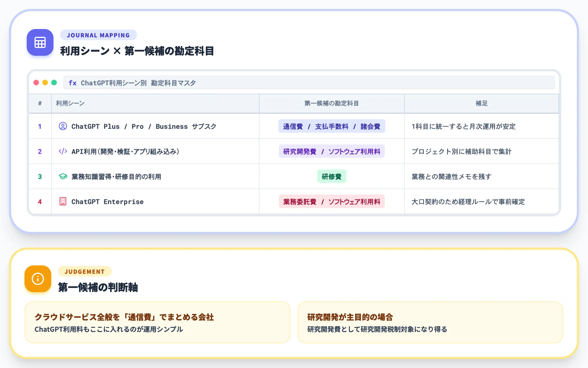Click the yellow window dot
Screen dimensions: 588x368
pyautogui.click(x=45, y=83)
